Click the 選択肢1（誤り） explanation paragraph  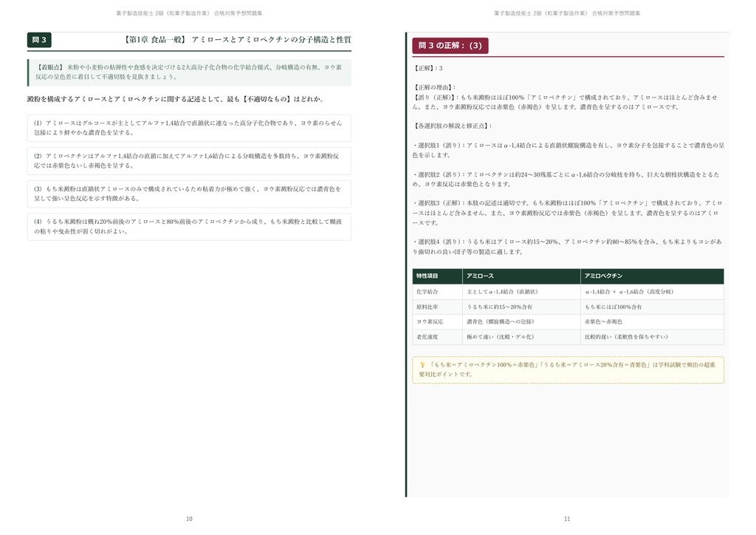(568, 150)
